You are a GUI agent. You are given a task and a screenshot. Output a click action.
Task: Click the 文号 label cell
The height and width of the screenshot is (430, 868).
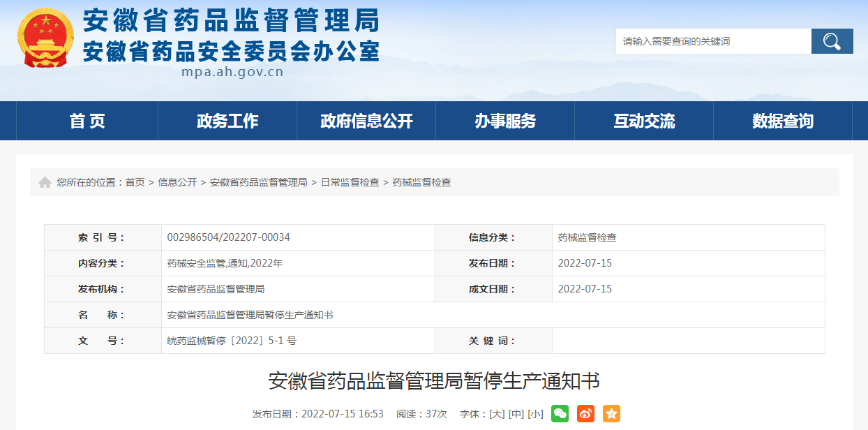tap(103, 341)
